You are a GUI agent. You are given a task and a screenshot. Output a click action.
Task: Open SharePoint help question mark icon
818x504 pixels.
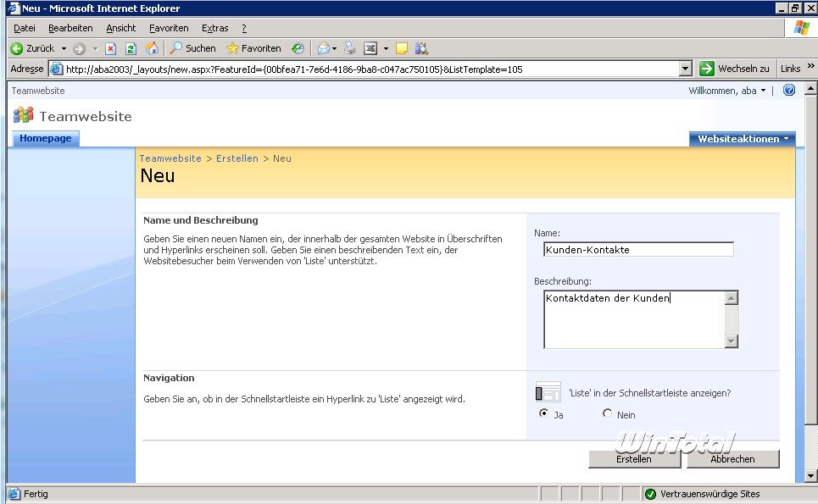(x=789, y=91)
